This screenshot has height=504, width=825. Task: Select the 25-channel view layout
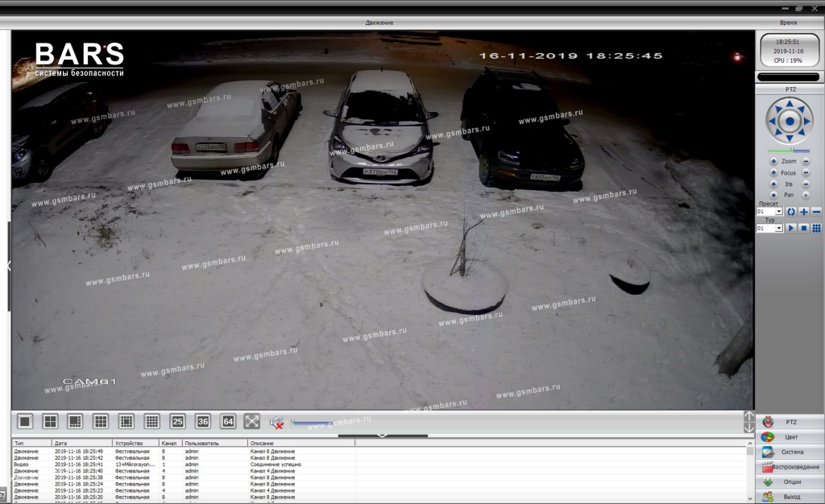(x=178, y=421)
